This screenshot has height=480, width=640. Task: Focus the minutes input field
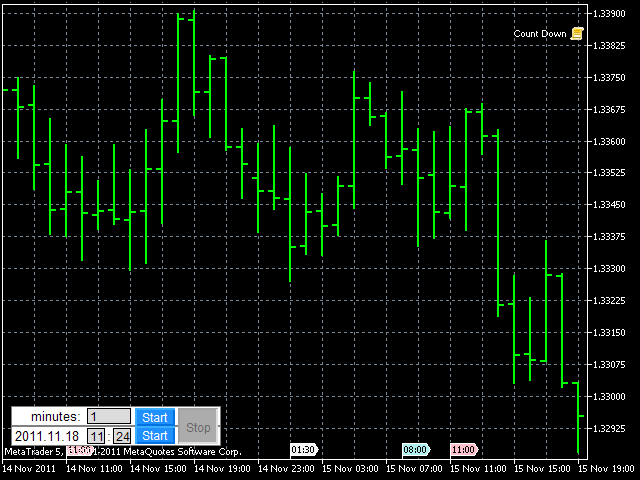109,416
